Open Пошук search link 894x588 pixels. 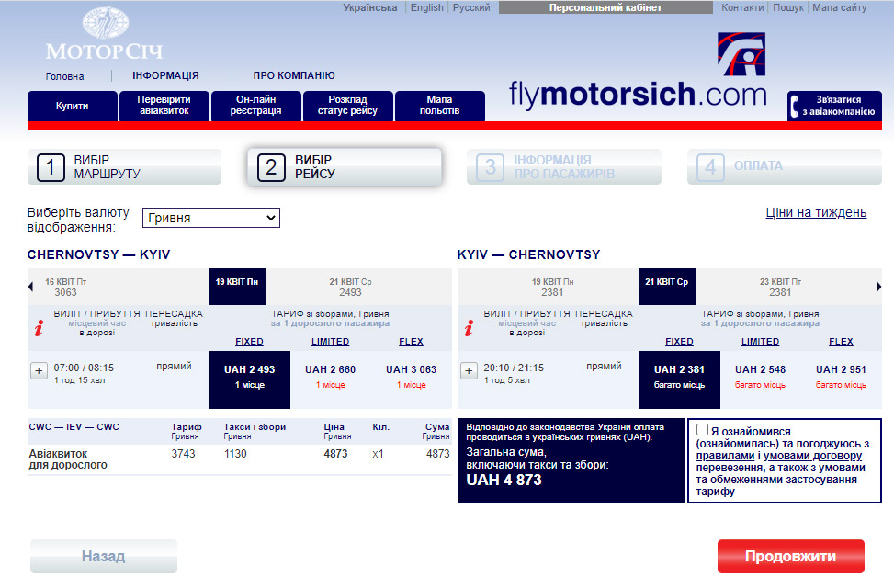click(788, 7)
